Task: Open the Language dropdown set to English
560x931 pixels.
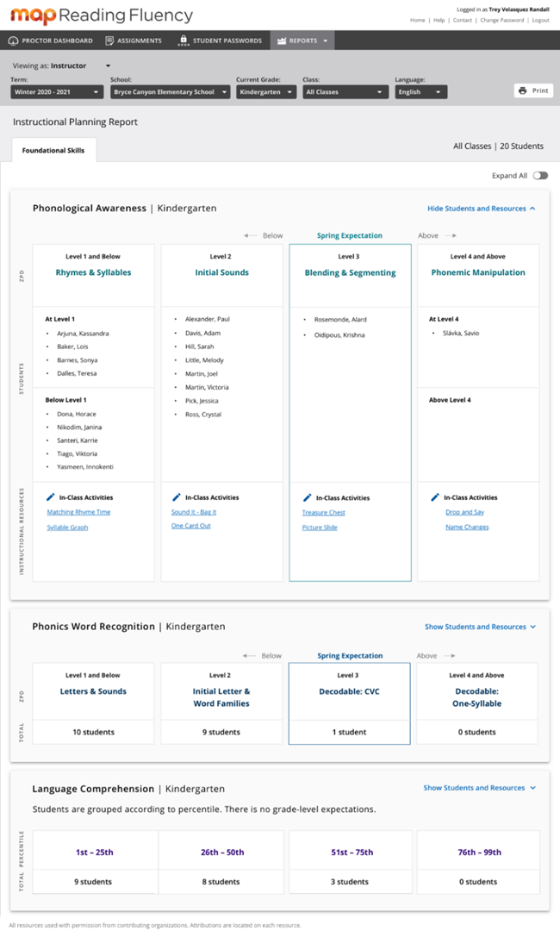Action: [420, 91]
